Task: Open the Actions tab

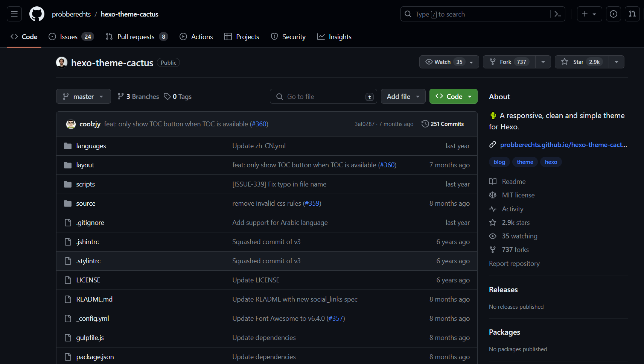Action: tap(196, 37)
